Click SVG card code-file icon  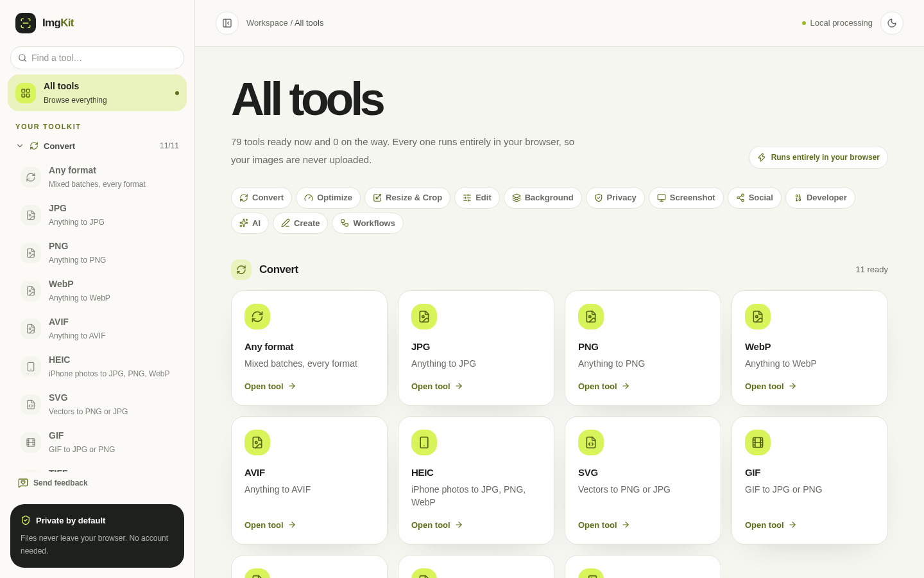[x=591, y=442]
